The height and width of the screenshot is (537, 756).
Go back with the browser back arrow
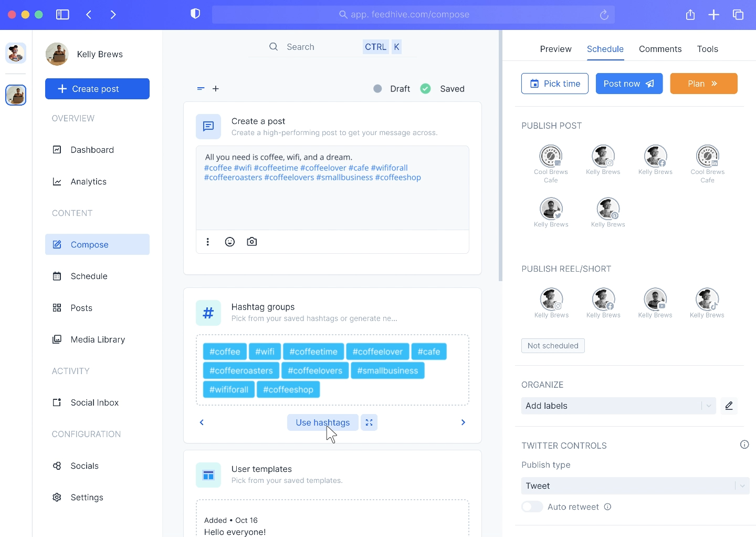point(89,15)
